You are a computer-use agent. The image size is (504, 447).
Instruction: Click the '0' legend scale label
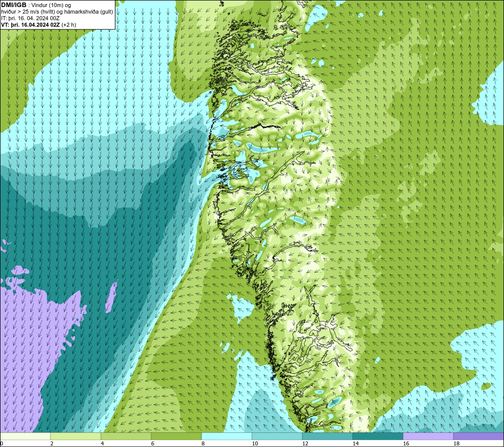2,444
